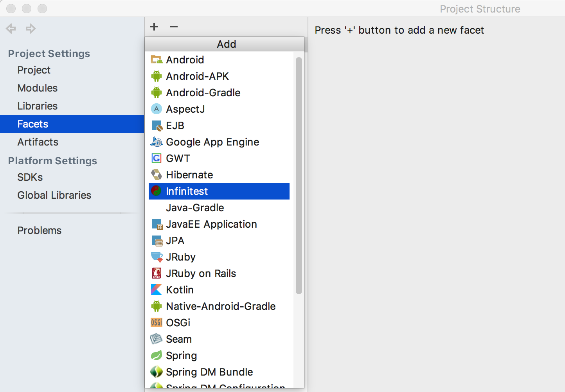Screen dimensions: 565x392
Task: Click the Add popup vertical scrollbar
Action: (299, 176)
